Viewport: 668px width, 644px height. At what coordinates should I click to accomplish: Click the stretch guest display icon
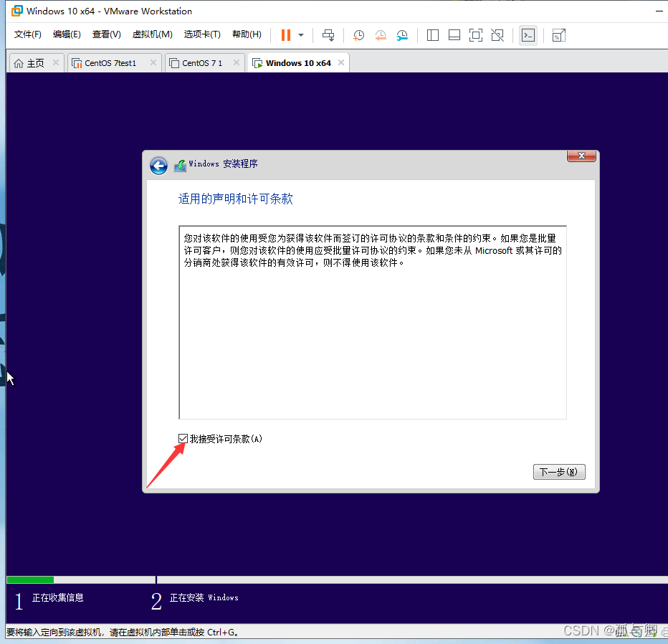[558, 35]
